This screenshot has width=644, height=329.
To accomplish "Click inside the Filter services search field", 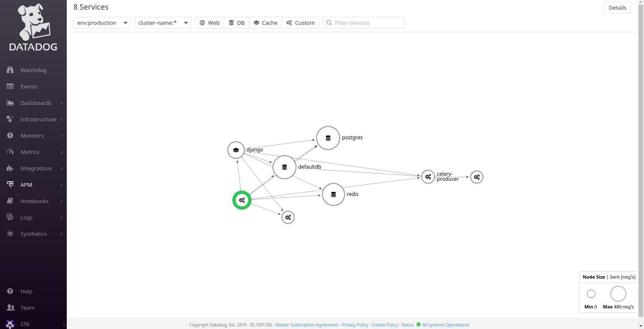I will [x=364, y=23].
